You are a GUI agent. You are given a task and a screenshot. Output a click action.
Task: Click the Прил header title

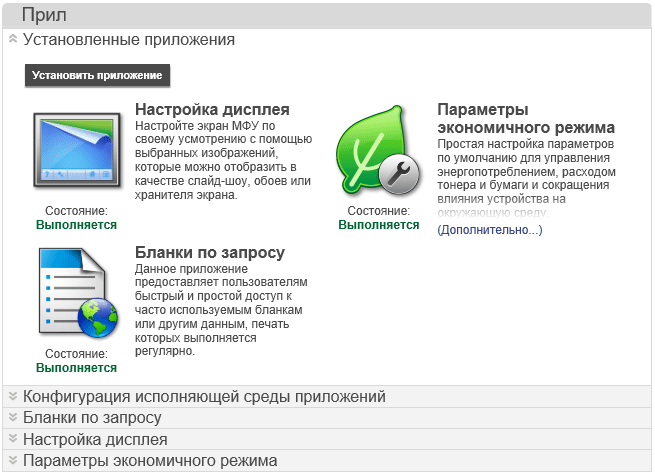point(44,15)
